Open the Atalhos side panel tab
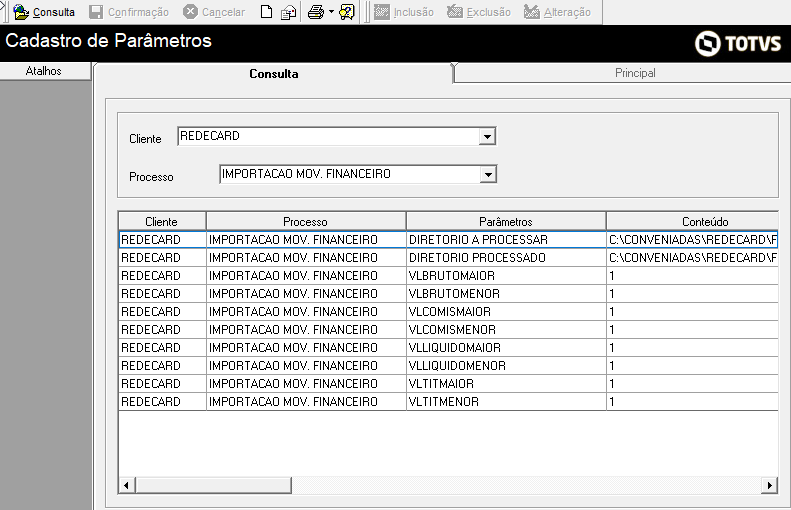 (x=44, y=71)
